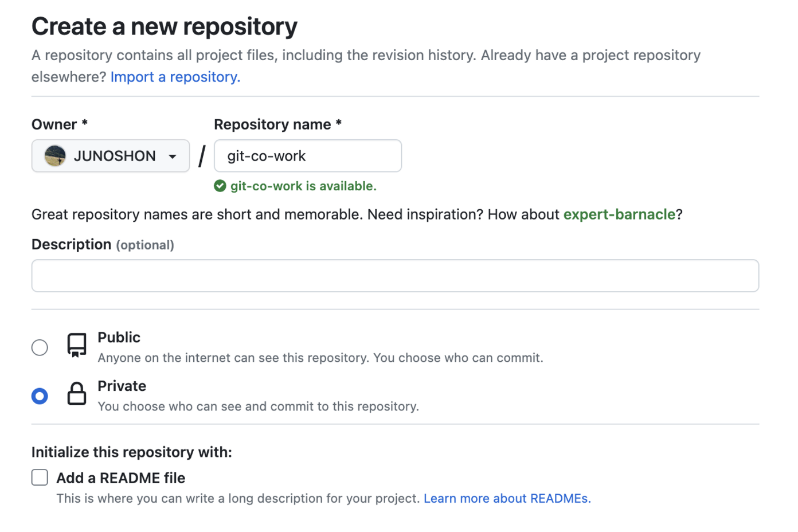Click the "Add a README file" label
This screenshot has height=532, width=798.
pos(120,478)
